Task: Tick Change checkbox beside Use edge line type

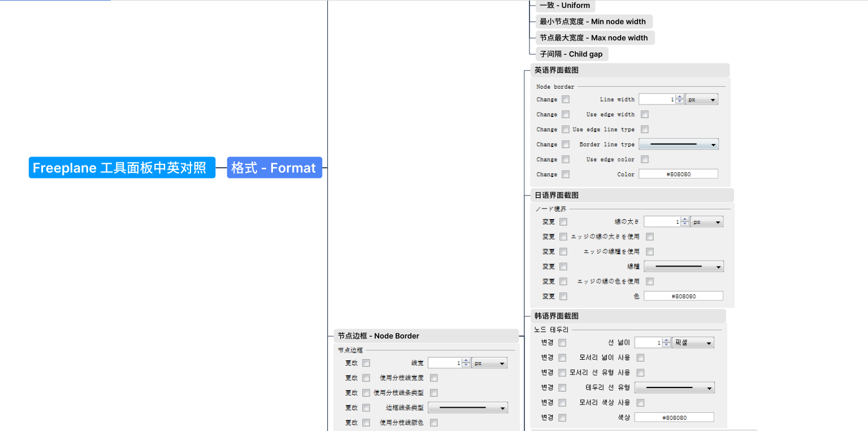Action: pos(566,129)
